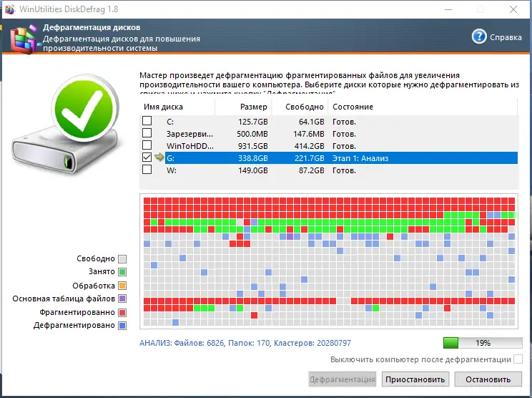Click the Дефрагментировано legend label
This screenshot has width=532, height=398.
click(74, 325)
